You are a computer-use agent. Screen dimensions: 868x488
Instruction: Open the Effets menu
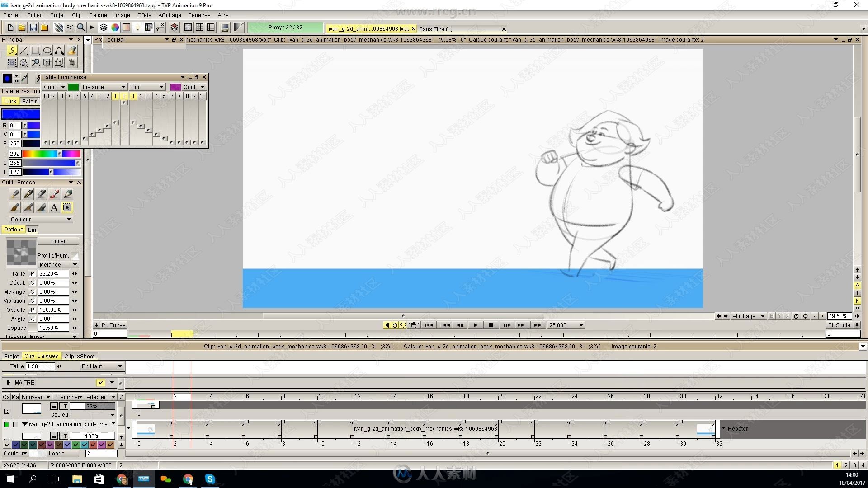coord(144,15)
